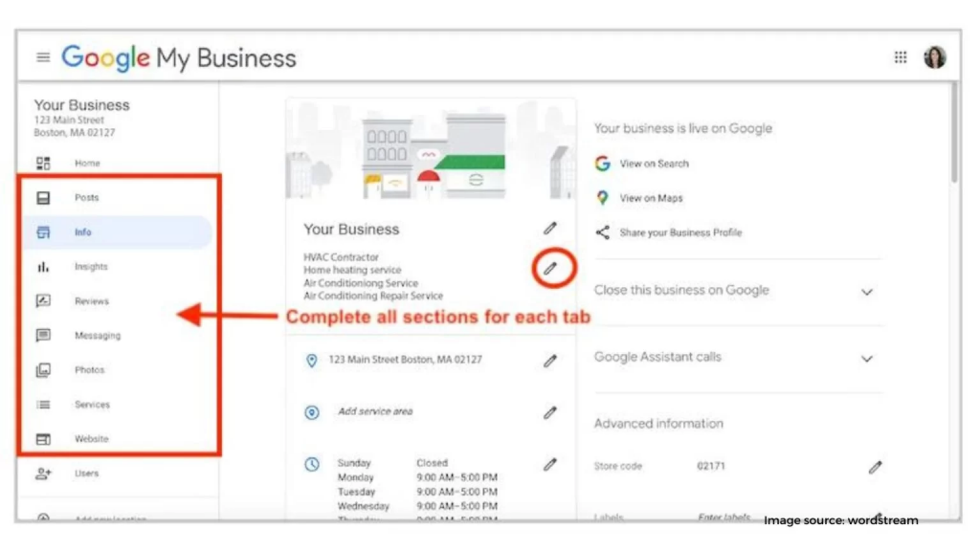Open the Website menu item
Image resolution: width=980 pixels, height=551 pixels.
(x=91, y=438)
